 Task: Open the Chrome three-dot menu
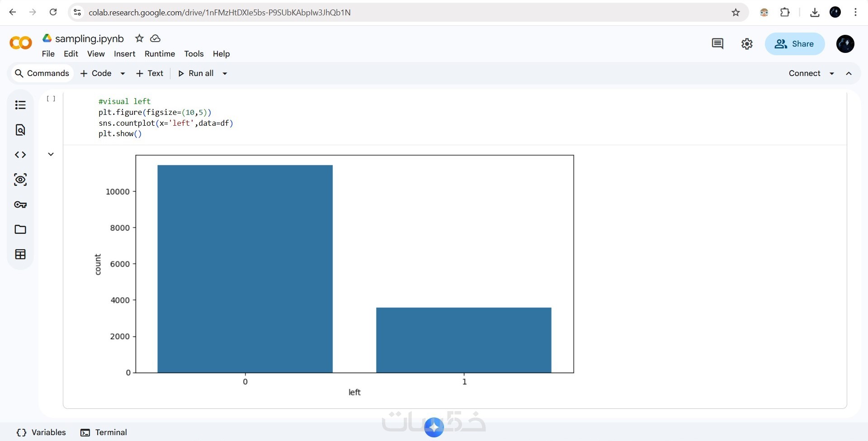855,12
